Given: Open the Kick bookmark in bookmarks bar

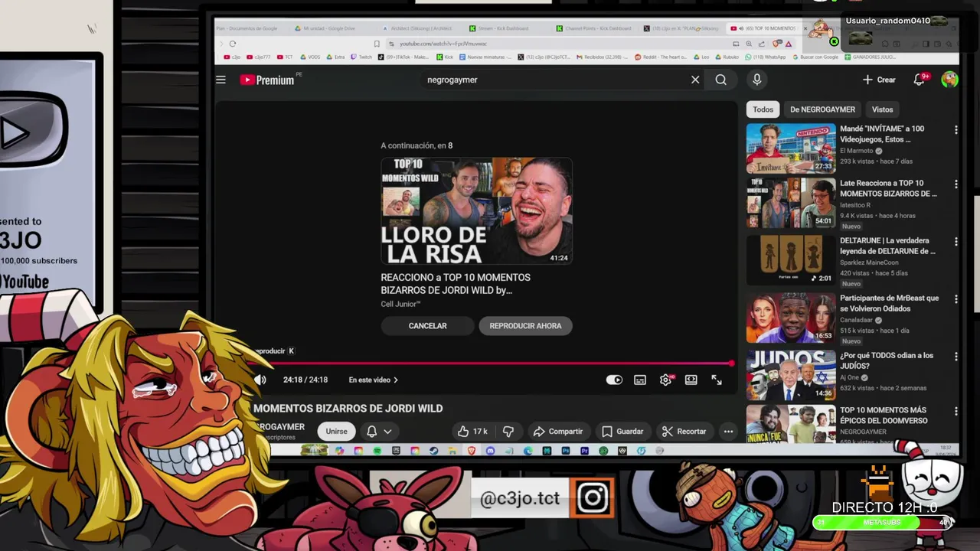Looking at the screenshot, I should pos(445,57).
